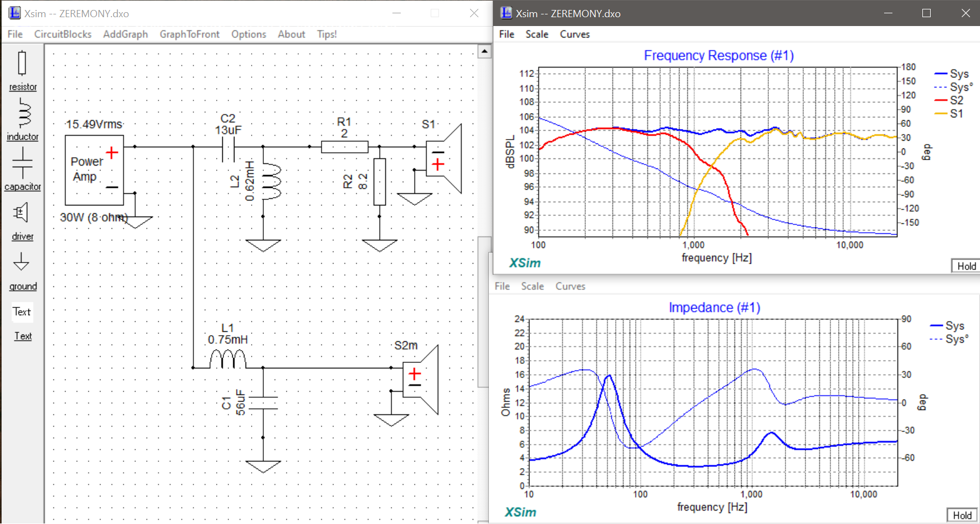980x524 pixels.
Task: Click the Frequency Response (#1) title
Action: pos(718,55)
